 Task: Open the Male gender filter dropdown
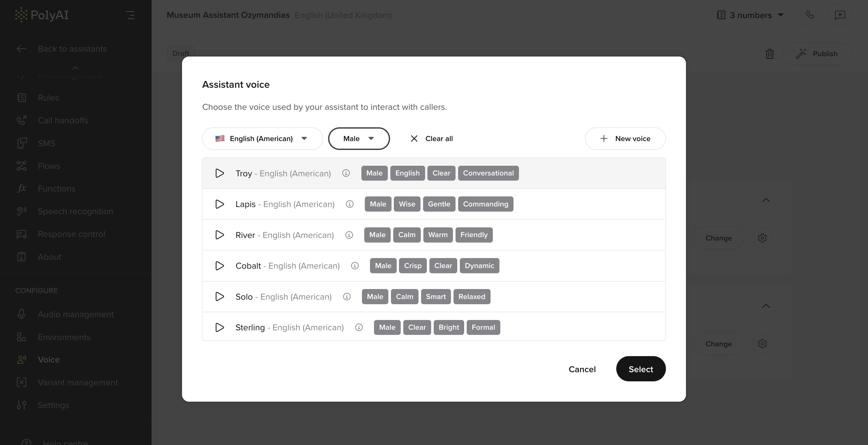point(359,138)
